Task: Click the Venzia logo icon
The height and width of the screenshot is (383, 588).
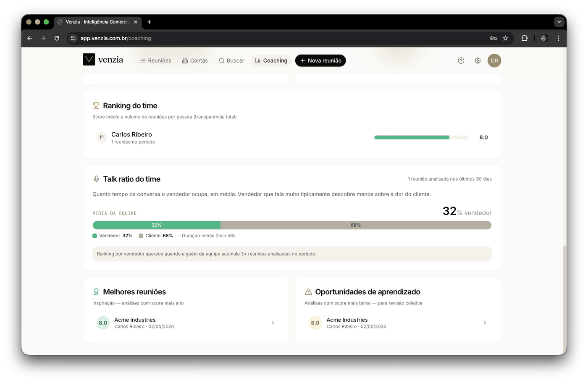Action: [89, 60]
